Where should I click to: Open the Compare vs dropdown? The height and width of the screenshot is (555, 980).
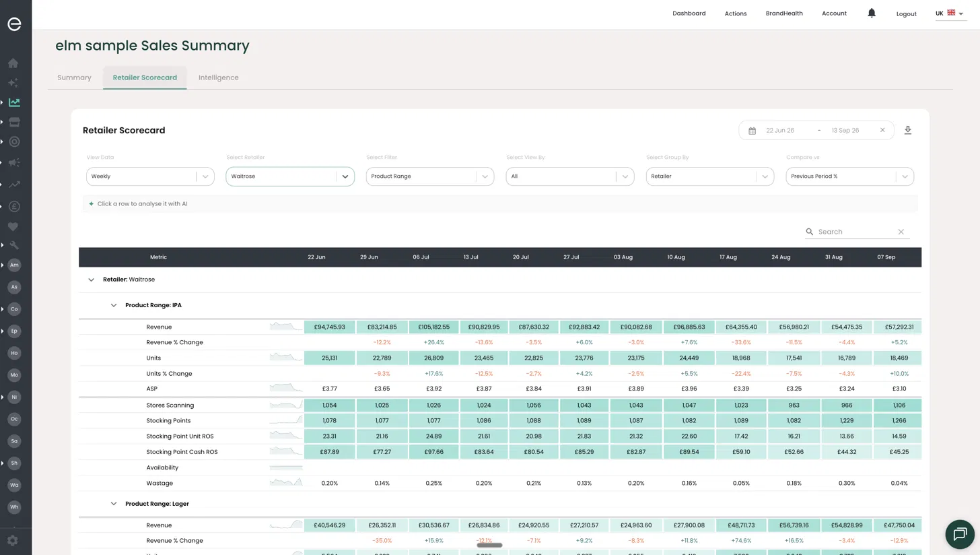850,176
